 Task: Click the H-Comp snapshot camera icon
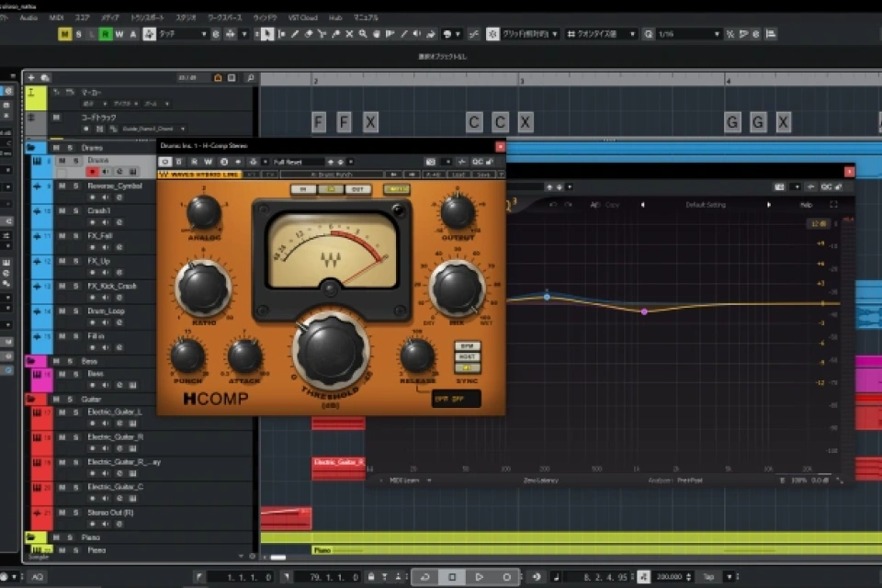click(430, 162)
